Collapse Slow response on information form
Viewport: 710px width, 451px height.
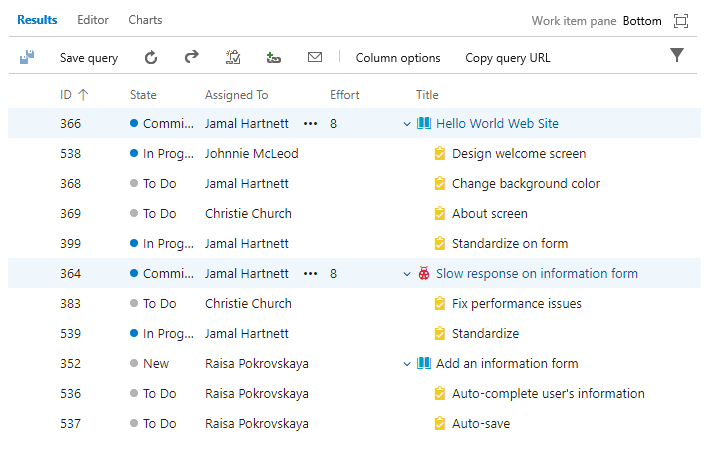[407, 274]
